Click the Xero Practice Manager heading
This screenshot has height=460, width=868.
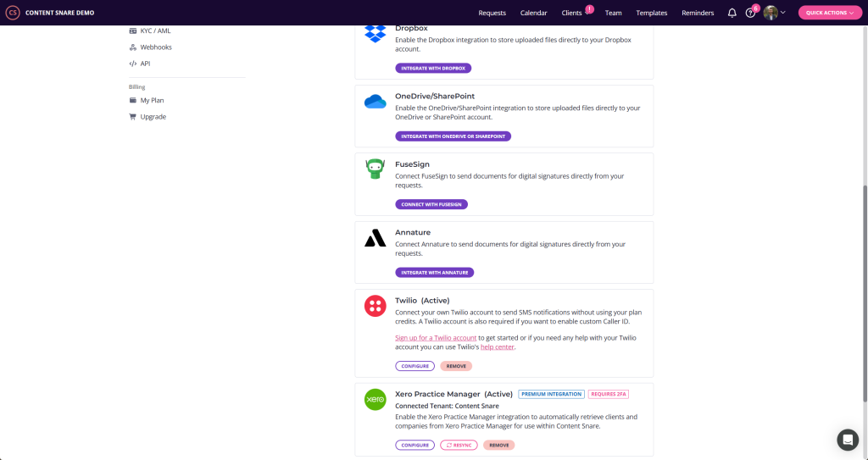[454, 394]
